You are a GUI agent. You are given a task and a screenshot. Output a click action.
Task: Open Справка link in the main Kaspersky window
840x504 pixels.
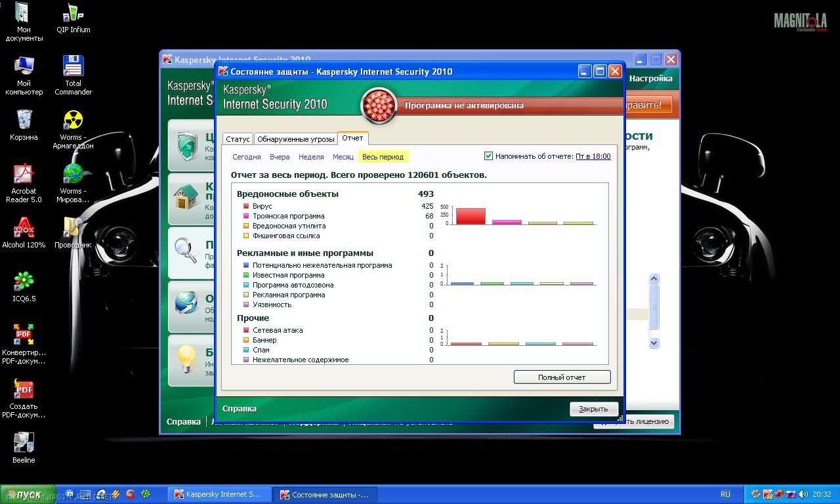coord(184,421)
